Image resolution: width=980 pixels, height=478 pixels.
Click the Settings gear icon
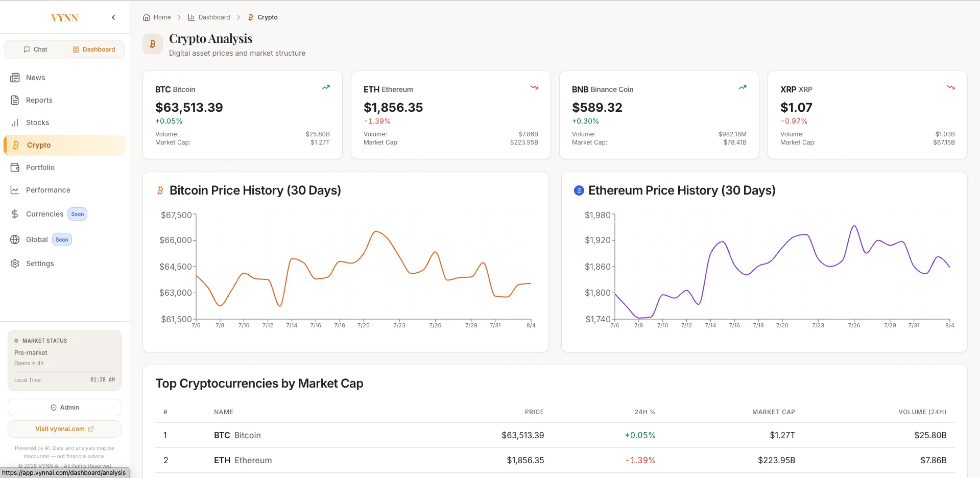coord(15,264)
